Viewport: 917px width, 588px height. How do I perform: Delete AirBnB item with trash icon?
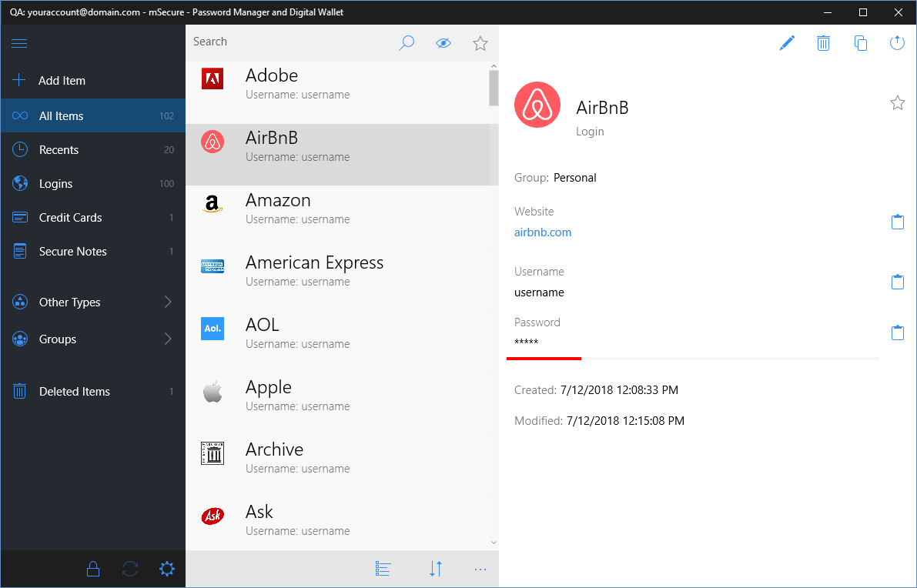pyautogui.click(x=823, y=42)
